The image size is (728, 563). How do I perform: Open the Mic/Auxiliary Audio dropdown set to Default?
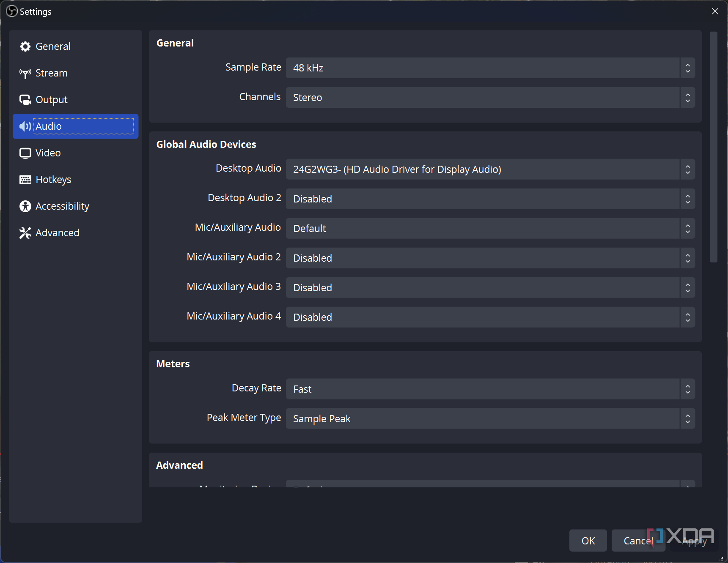tap(490, 229)
